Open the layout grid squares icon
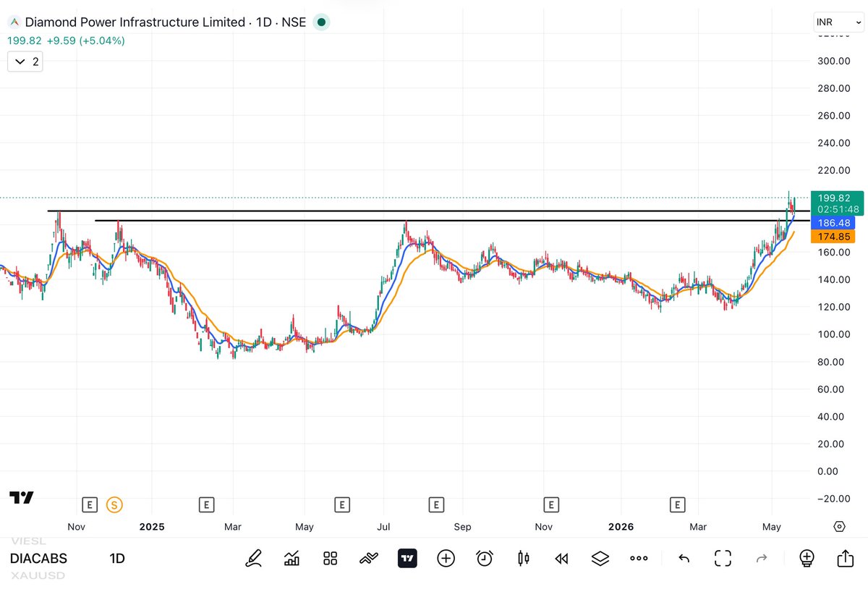 coord(331,558)
